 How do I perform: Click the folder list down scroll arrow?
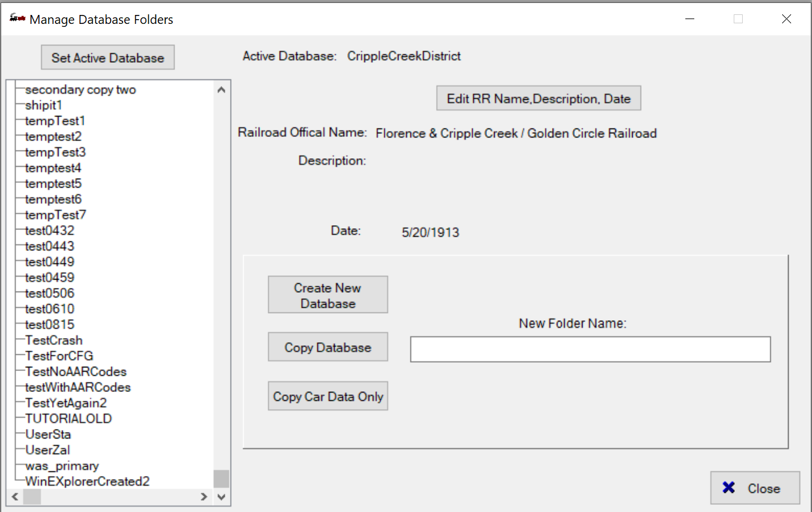point(221,496)
